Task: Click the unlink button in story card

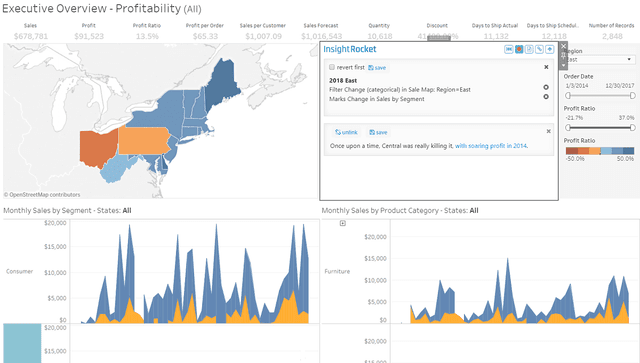Action: point(346,132)
